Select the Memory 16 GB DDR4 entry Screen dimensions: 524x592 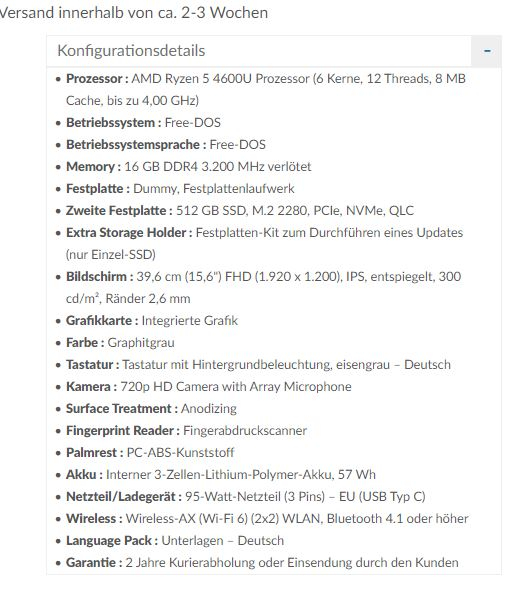[x=188, y=166]
